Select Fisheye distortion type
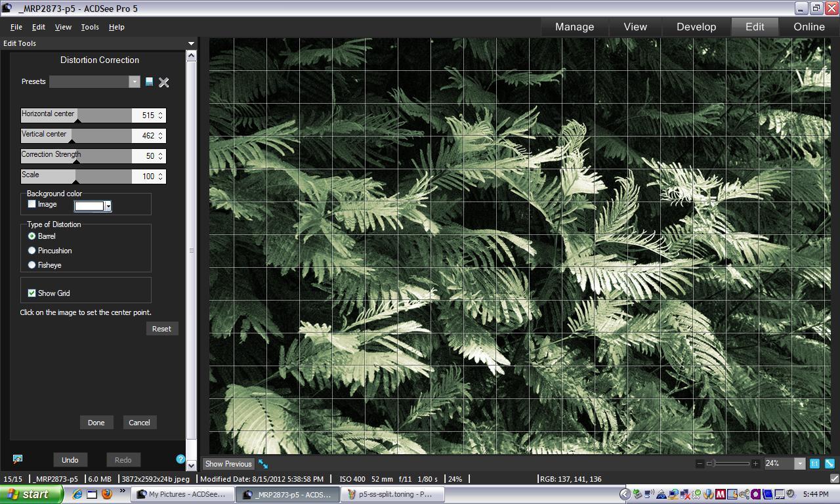 [31, 265]
